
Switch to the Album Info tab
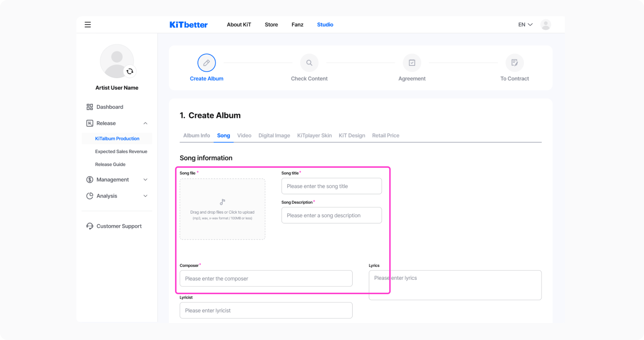tap(196, 136)
